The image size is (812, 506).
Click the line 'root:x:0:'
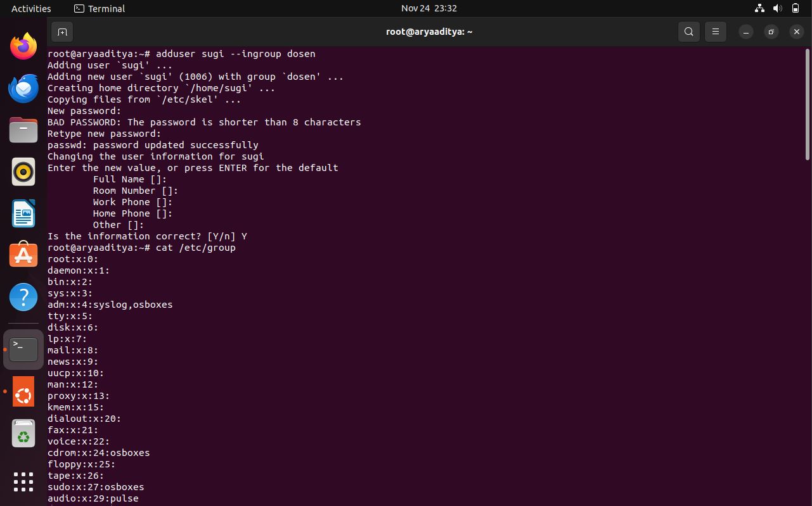pos(73,259)
